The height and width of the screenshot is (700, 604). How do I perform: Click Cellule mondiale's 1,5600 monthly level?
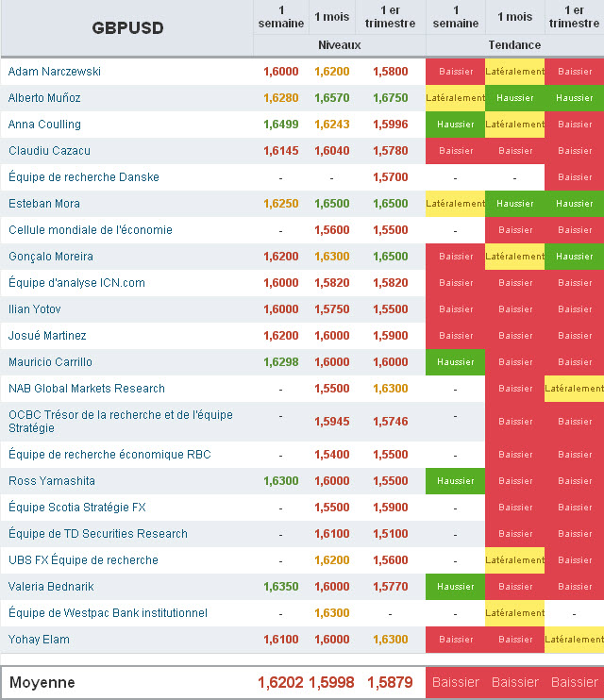(x=332, y=230)
